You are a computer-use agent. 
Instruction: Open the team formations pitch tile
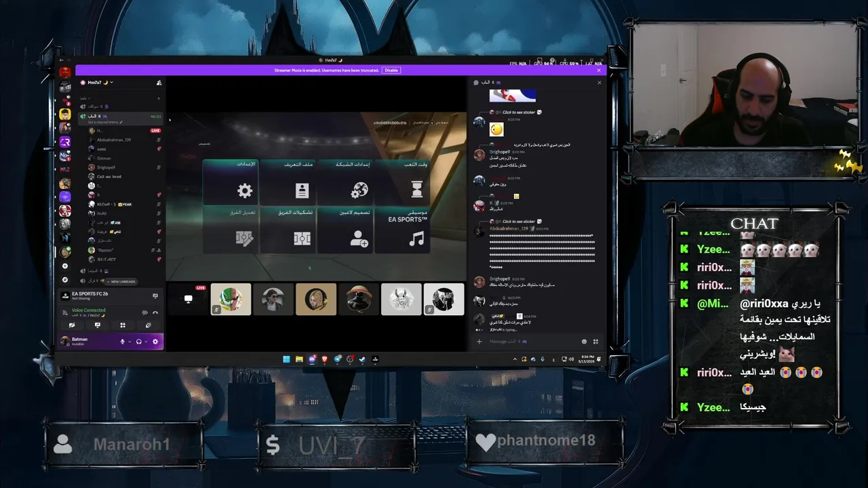point(288,230)
